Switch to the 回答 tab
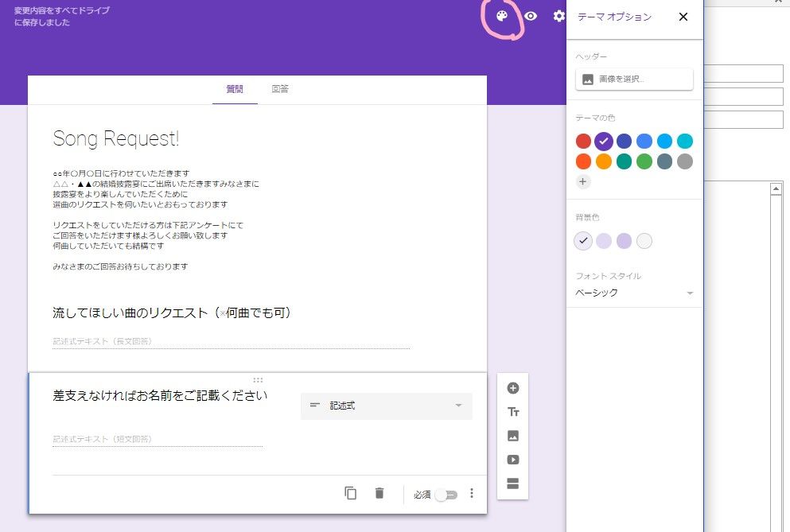This screenshot has width=790, height=532. (280, 89)
